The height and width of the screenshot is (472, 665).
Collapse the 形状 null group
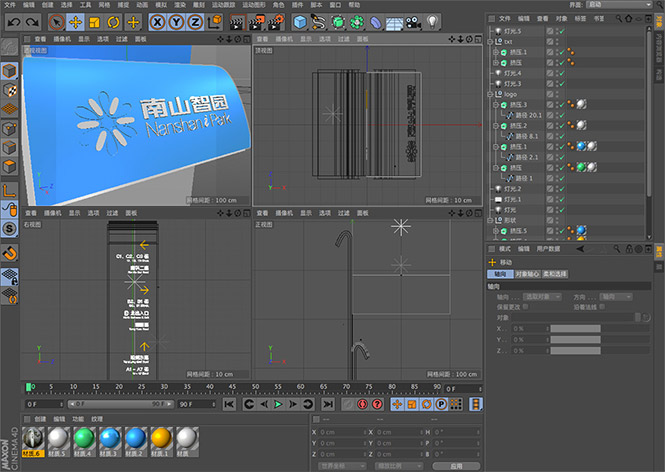click(490, 221)
